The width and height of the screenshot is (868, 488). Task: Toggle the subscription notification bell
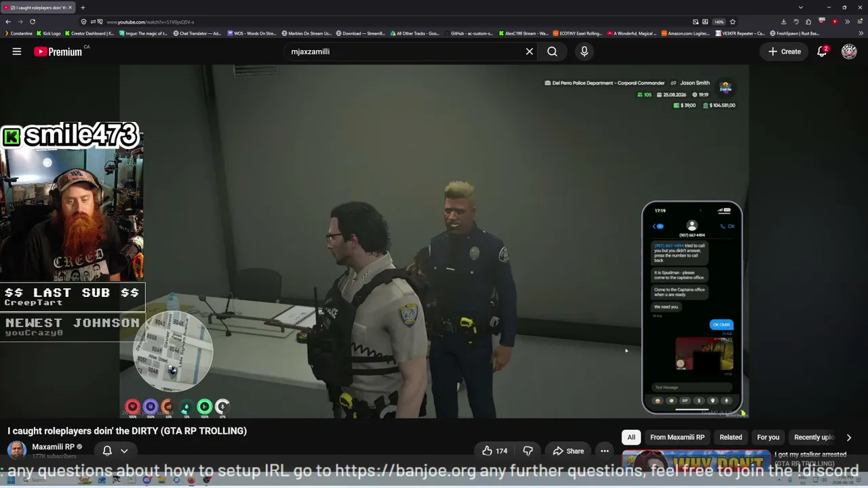tap(107, 451)
